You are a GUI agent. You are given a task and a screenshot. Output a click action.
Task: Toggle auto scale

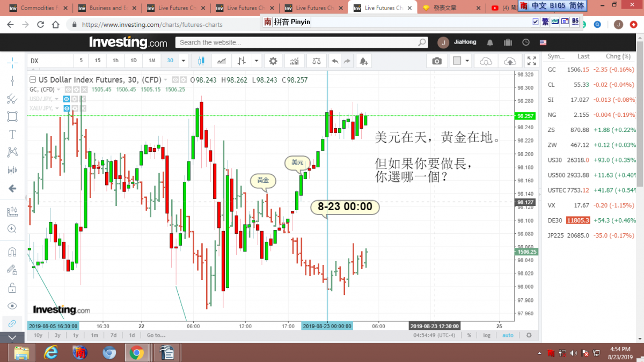508,335
